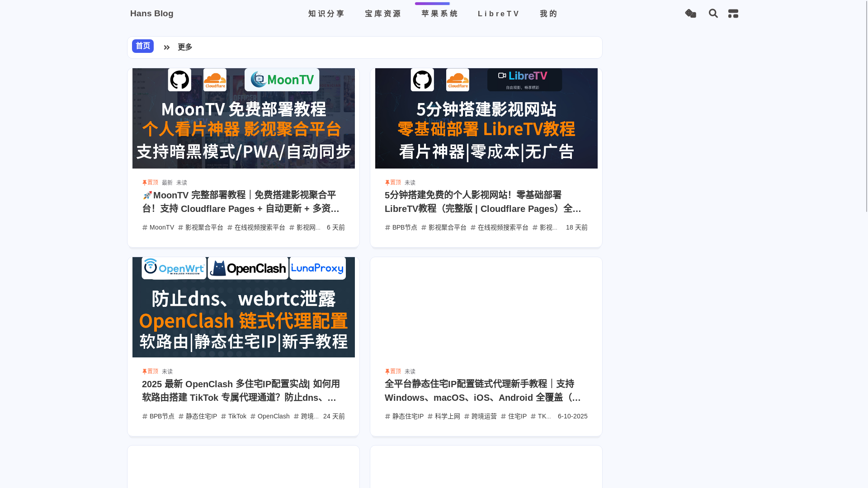Click the 置顶 pin badge on 全平台 post
This screenshot has width=868, height=488.
(x=393, y=371)
